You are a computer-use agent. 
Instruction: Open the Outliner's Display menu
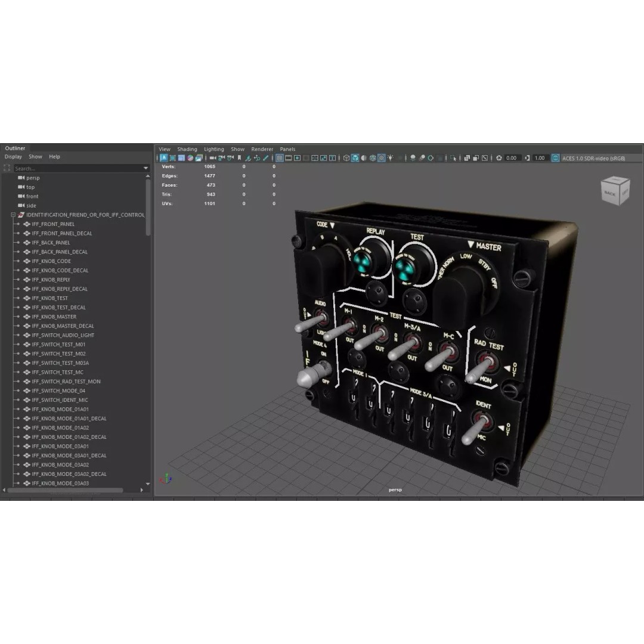pyautogui.click(x=13, y=156)
